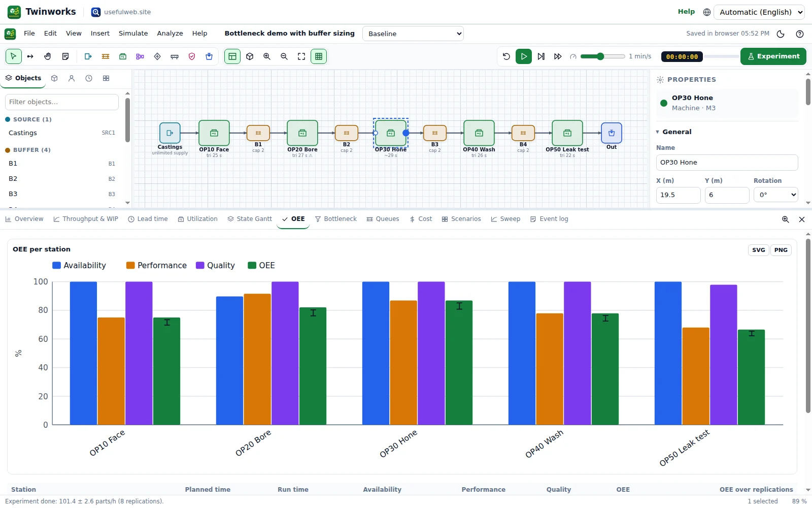This screenshot has height=508, width=812.
Task: Add the purple assembly object tool
Action: click(x=140, y=56)
